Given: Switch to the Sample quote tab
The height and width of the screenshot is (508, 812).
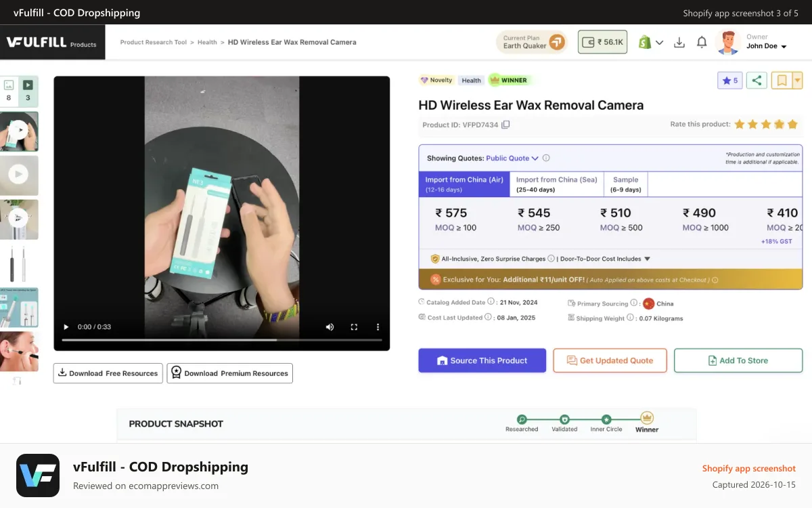Looking at the screenshot, I should point(626,184).
